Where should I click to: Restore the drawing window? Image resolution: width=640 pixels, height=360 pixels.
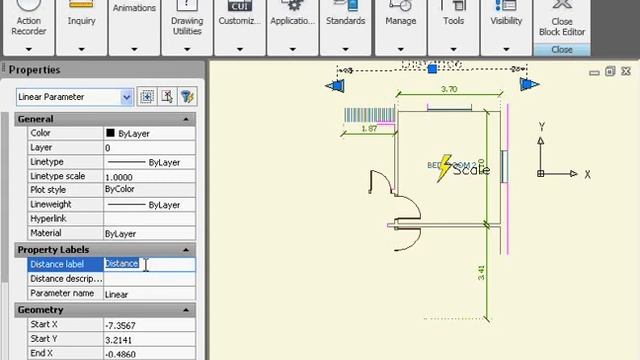point(610,71)
